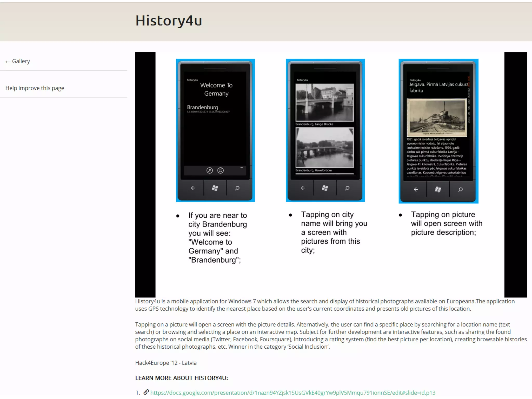Open the Google Docs presentation link
Image resolution: width=532 pixels, height=399 pixels.
point(293,393)
